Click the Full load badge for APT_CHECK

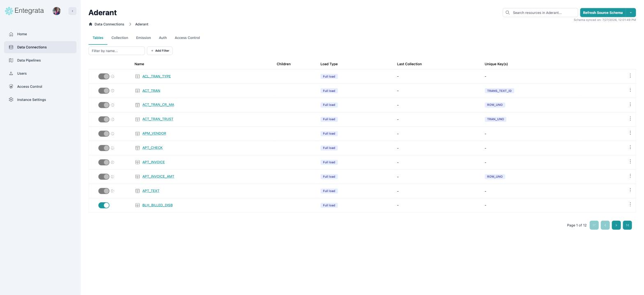click(x=329, y=148)
